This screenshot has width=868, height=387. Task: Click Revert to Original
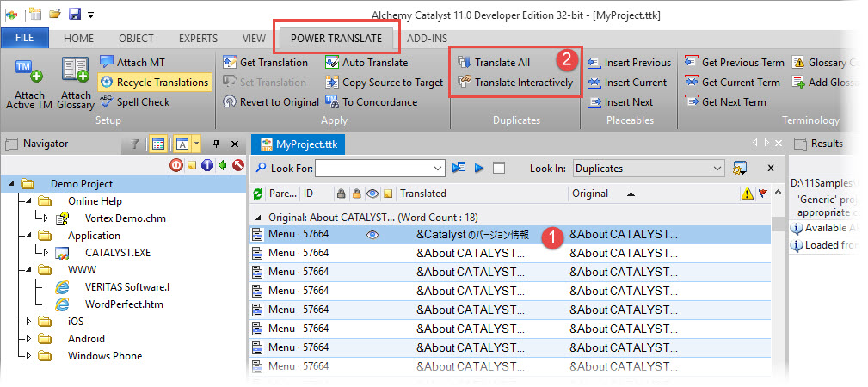(271, 102)
